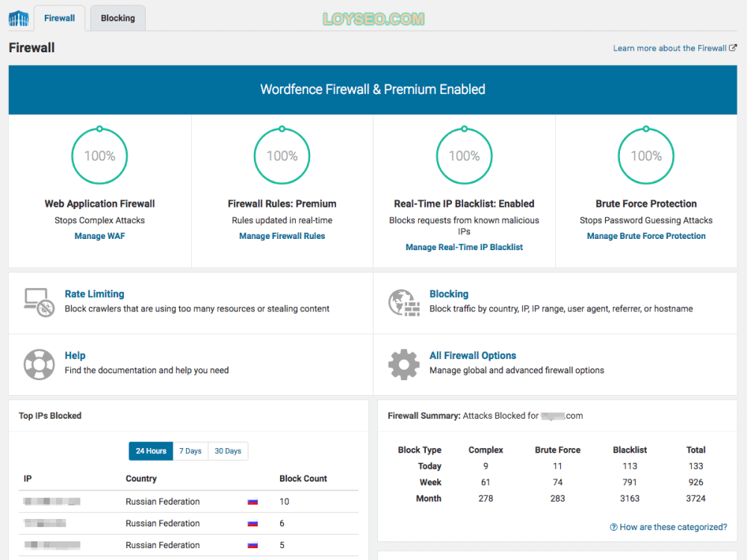Open Learn more about the Firewall link
The image size is (747, 560).
[669, 48]
